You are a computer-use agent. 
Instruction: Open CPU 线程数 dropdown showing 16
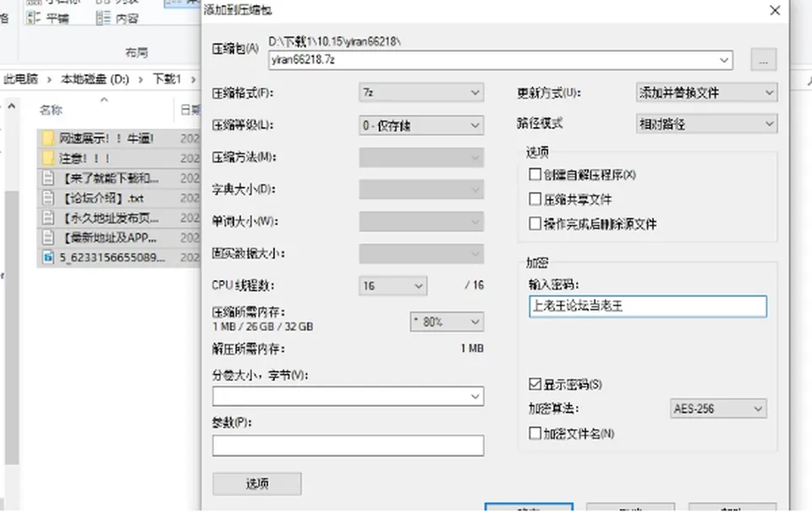pos(392,285)
